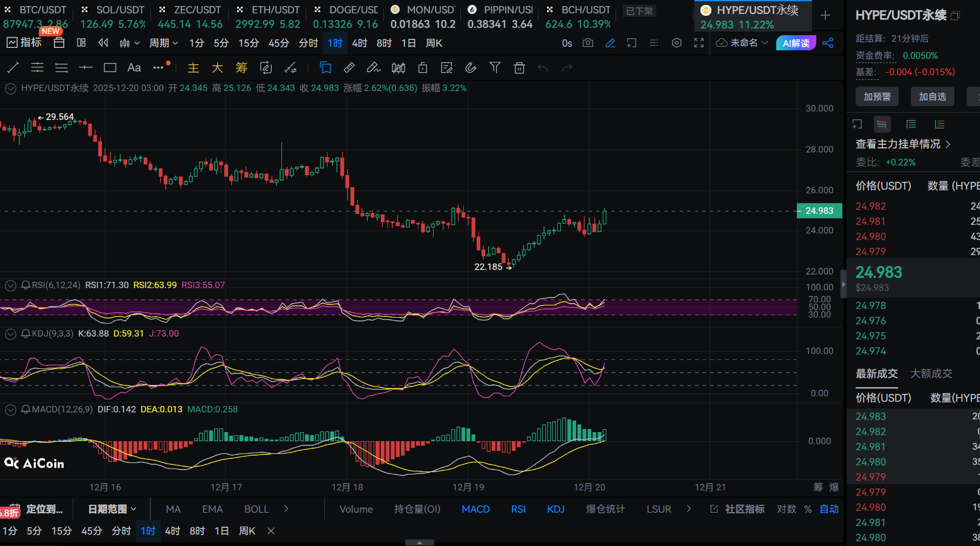980x546 pixels.
Task: Click the trash can delete drawings icon
Action: pos(519,68)
